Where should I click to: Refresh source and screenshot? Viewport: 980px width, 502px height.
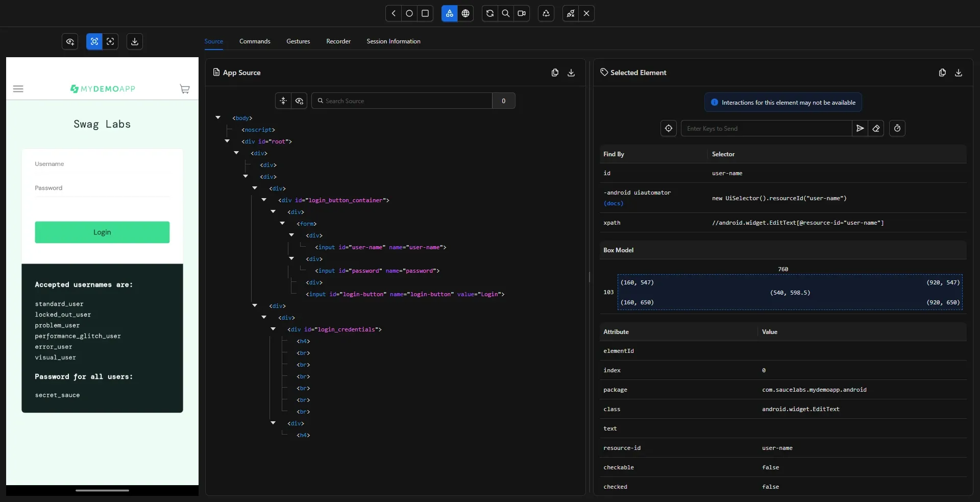tap(490, 13)
